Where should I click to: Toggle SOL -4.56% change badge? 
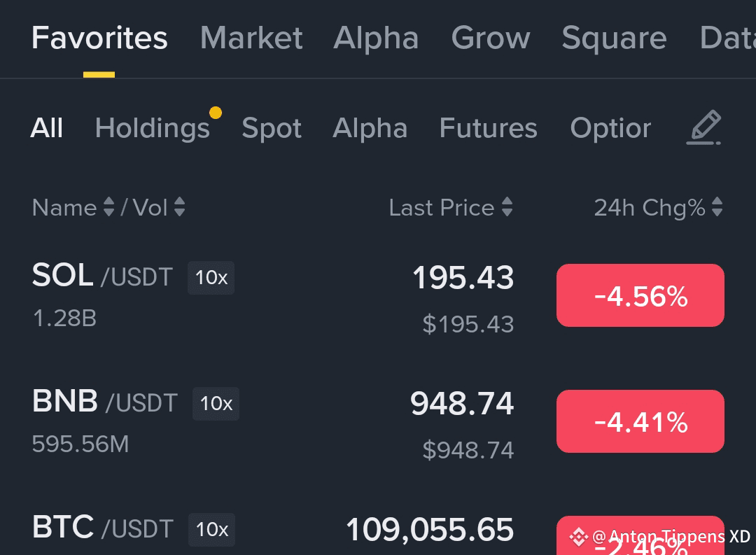640,295
